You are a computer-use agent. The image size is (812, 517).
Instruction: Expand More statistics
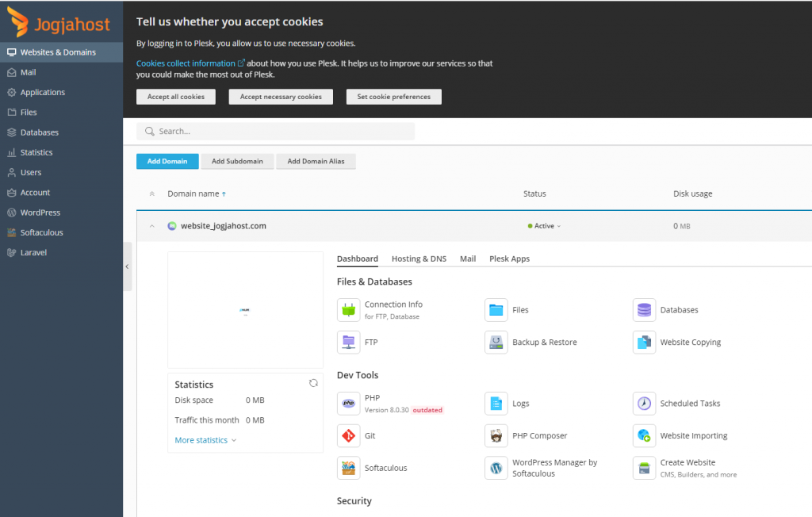205,440
